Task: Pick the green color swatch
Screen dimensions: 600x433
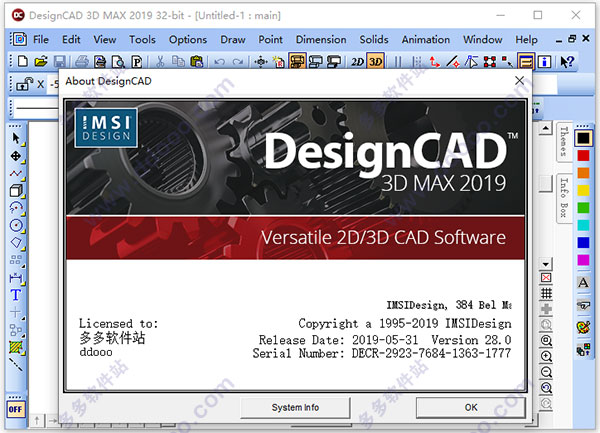Action: (x=583, y=208)
